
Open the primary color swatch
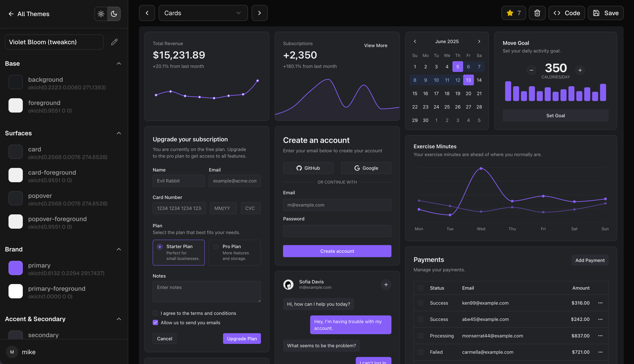click(15, 268)
